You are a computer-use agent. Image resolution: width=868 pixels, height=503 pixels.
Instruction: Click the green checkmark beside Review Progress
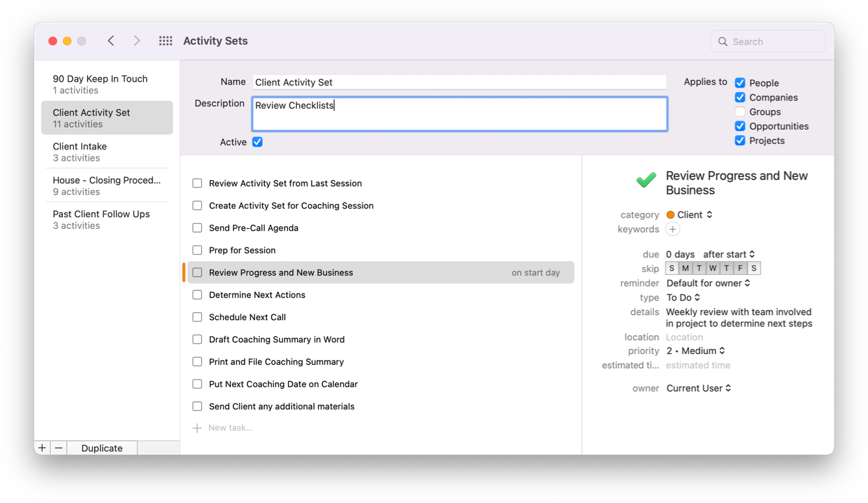click(x=645, y=181)
